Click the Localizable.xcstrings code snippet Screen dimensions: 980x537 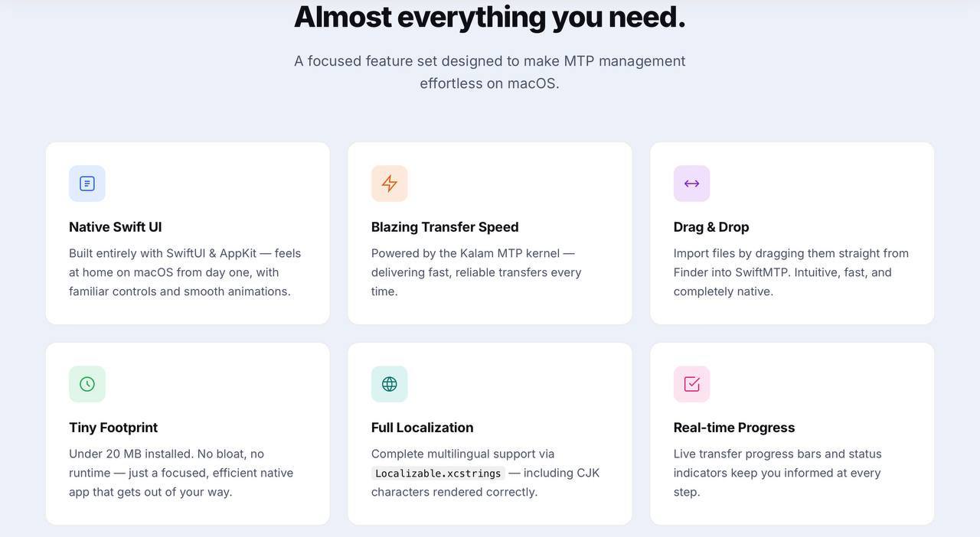click(x=438, y=474)
